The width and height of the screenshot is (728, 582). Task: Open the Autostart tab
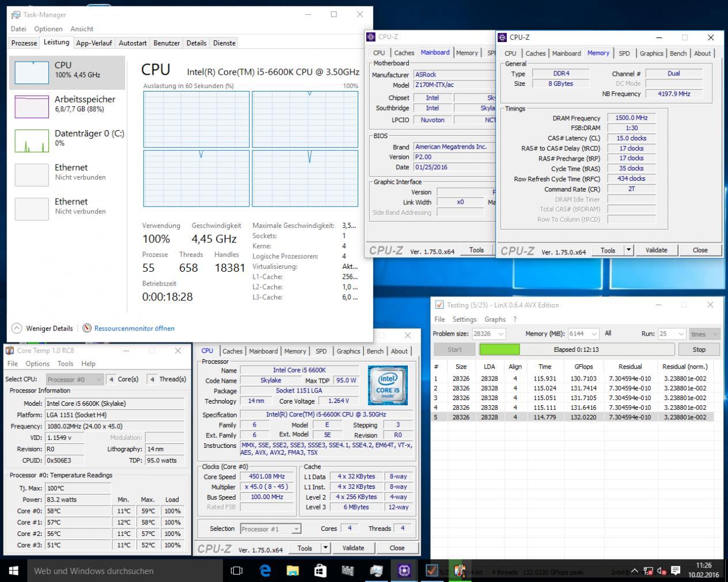coord(132,43)
